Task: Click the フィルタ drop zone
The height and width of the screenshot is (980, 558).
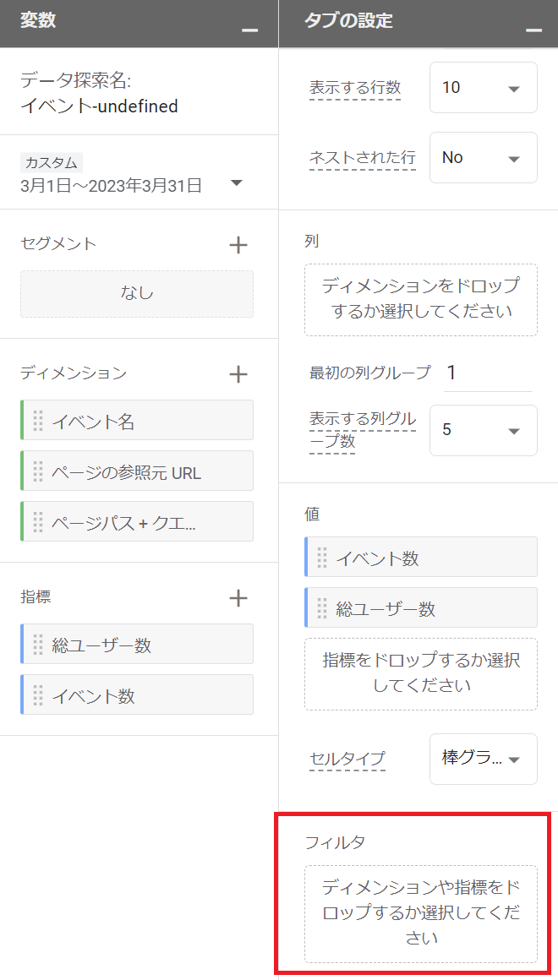Action: pos(420,913)
